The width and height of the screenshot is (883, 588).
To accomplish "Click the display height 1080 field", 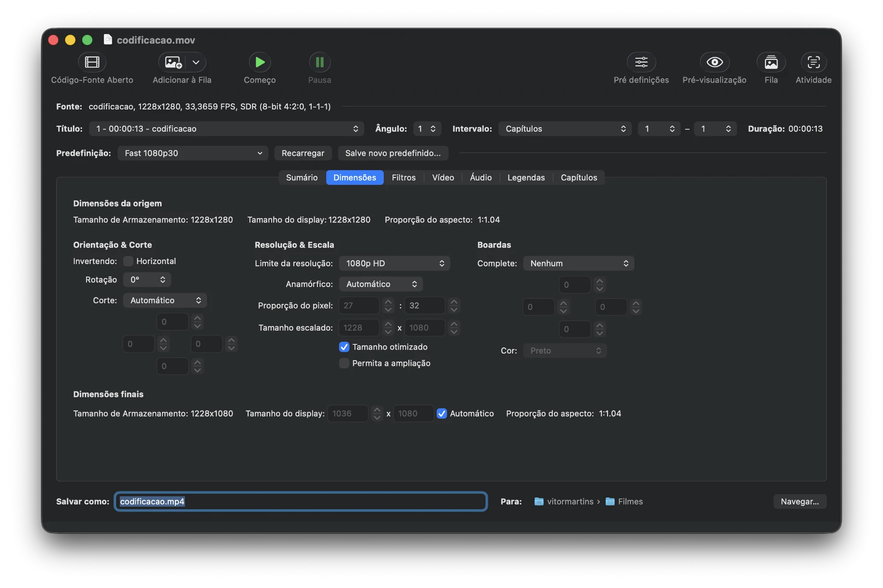I will [x=413, y=414].
